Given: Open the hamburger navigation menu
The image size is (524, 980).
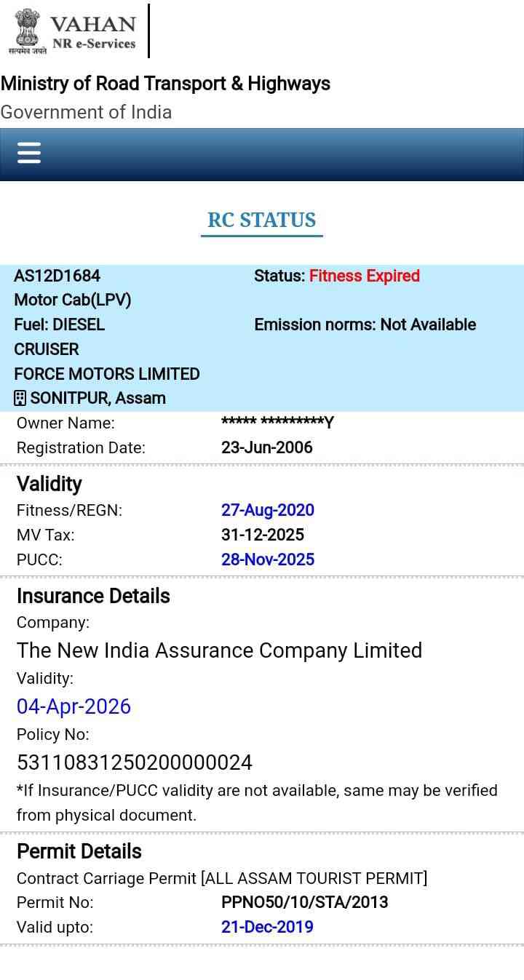Looking at the screenshot, I should (29, 153).
